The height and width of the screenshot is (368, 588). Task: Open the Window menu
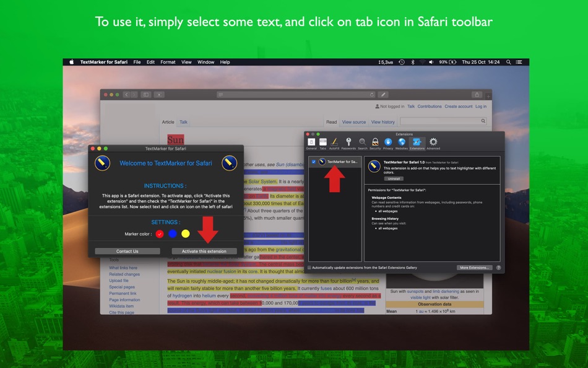(205, 62)
